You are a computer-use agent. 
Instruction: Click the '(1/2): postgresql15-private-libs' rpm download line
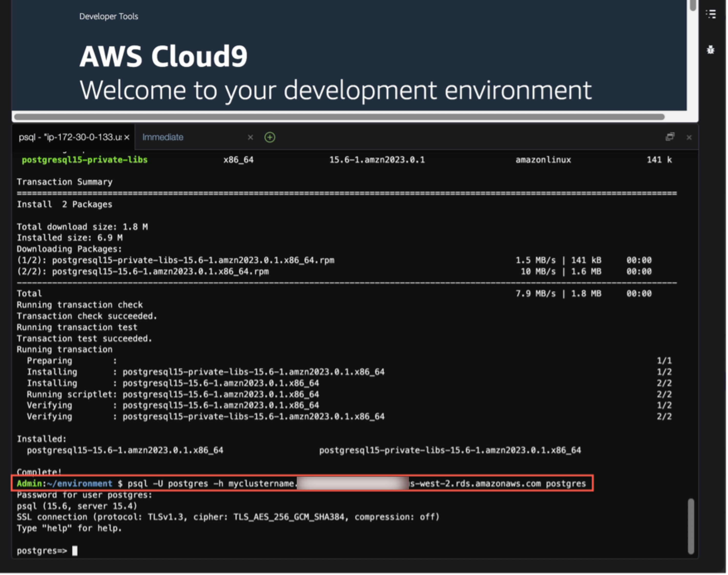tap(334, 260)
